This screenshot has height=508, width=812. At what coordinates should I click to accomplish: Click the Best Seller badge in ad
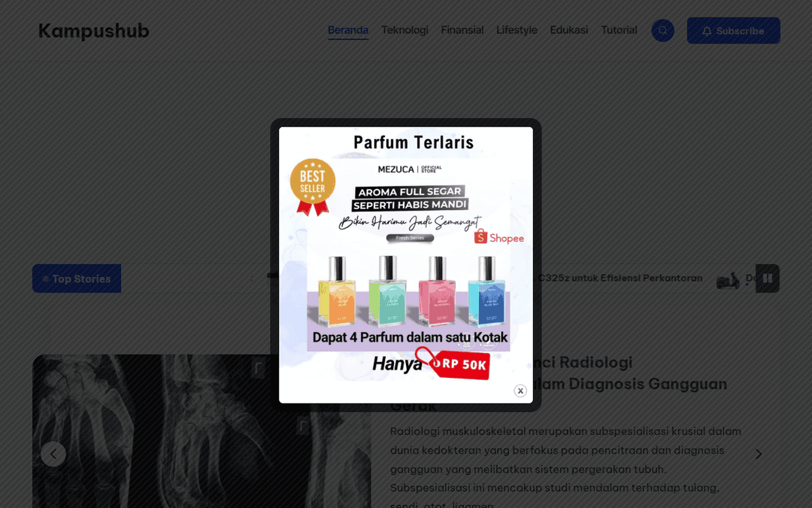click(x=312, y=187)
